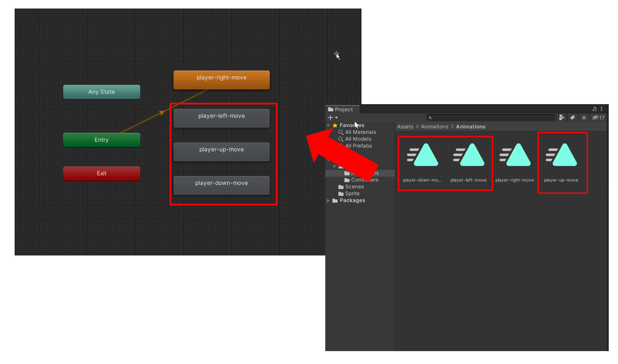Collapse the Favorites tree section
618x364 pixels.
(x=328, y=126)
